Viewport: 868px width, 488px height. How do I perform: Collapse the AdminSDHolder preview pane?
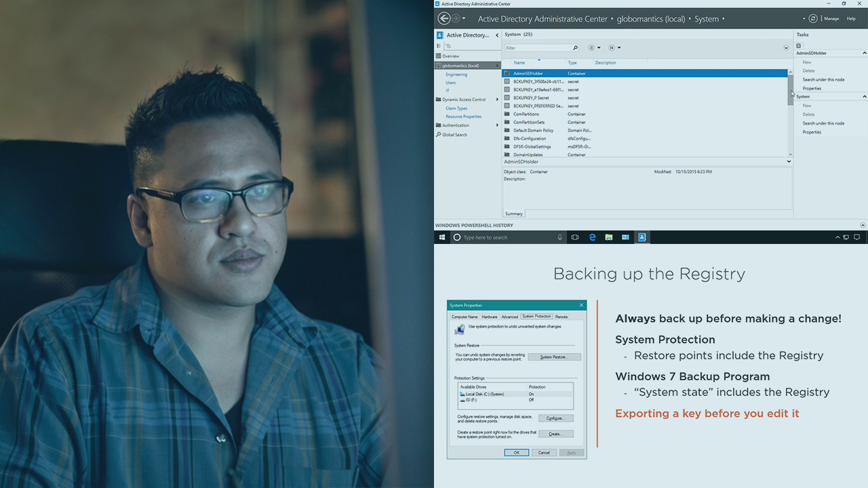pos(789,162)
